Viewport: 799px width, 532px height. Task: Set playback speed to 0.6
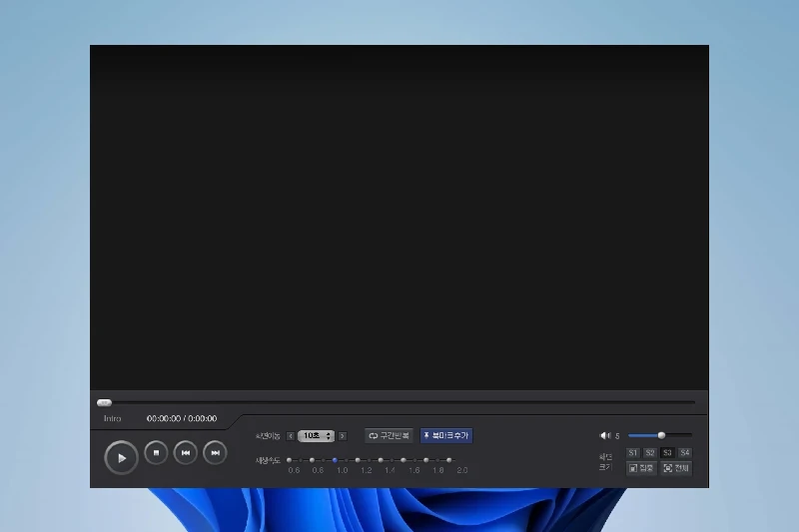tap(289, 460)
